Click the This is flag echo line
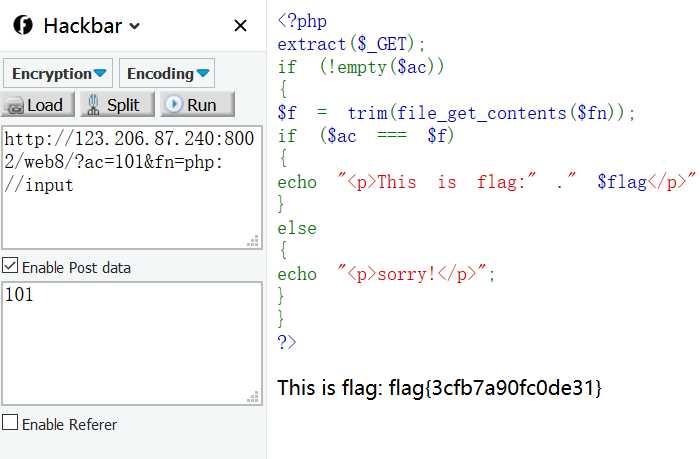The image size is (700, 459). (x=487, y=182)
